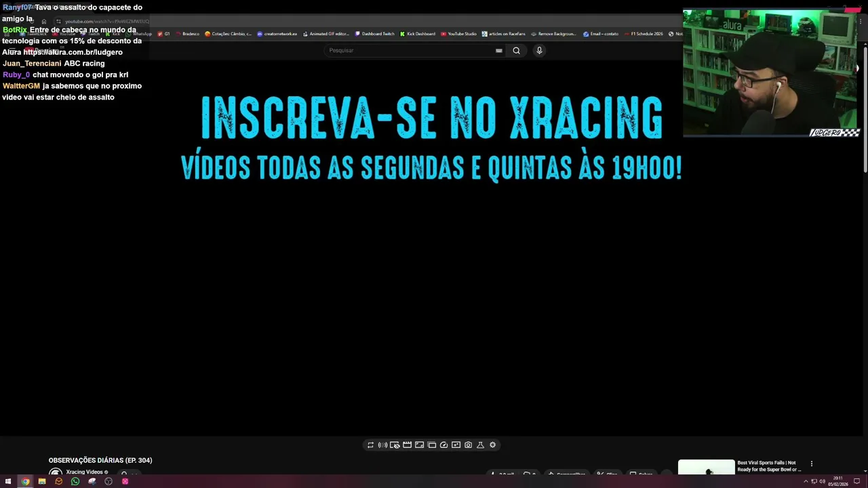Screen dimensions: 868x488
Task: Open the YouTube Studio bookmark
Action: (x=459, y=34)
